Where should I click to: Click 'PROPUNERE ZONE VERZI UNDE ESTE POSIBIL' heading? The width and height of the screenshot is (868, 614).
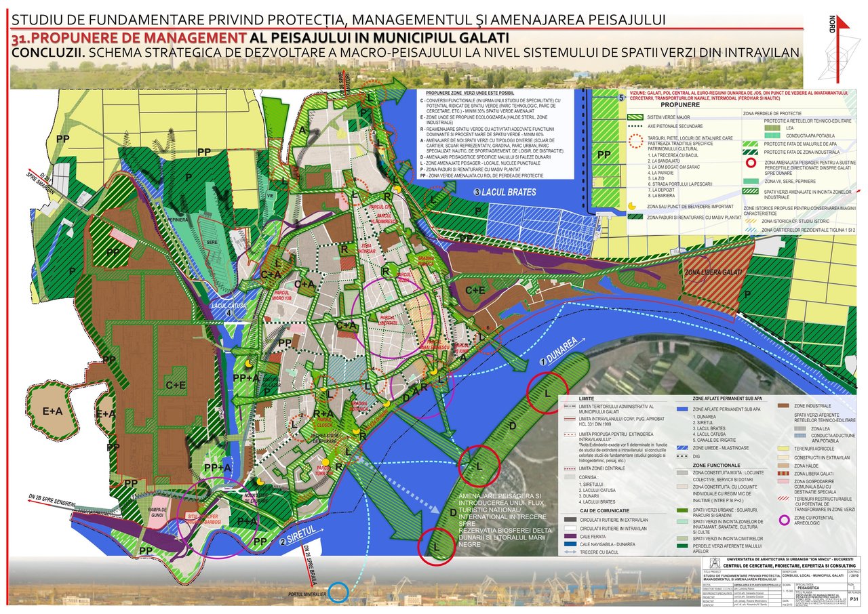tap(470, 93)
